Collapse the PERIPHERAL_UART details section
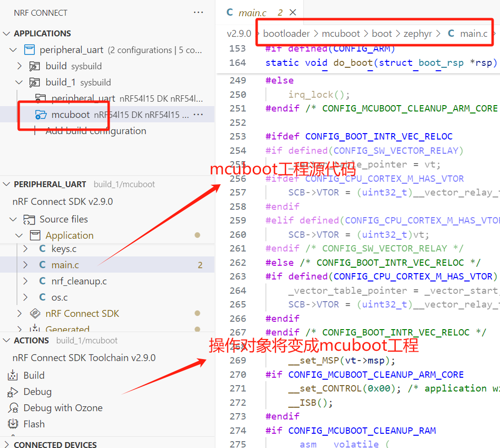 pos(6,184)
